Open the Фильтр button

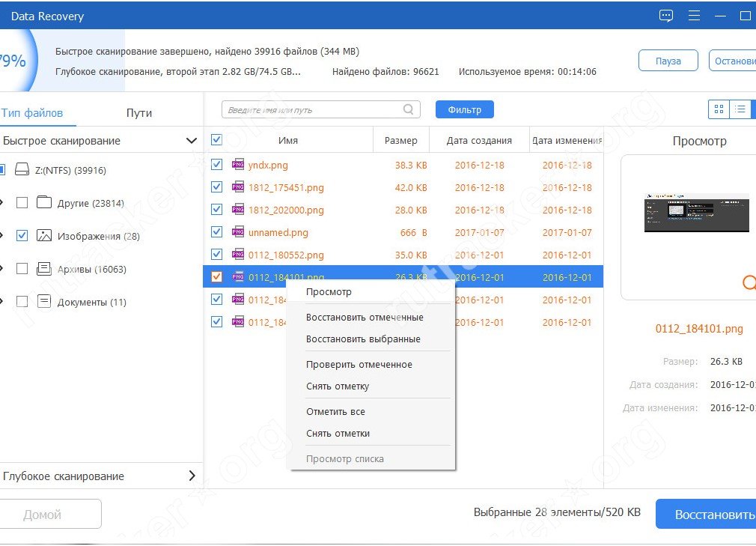pyautogui.click(x=464, y=109)
